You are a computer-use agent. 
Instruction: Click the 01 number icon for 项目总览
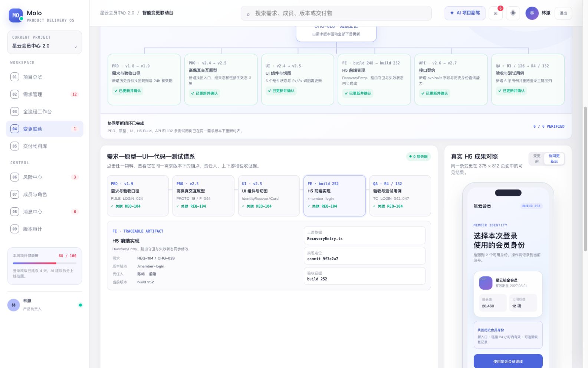click(x=15, y=77)
